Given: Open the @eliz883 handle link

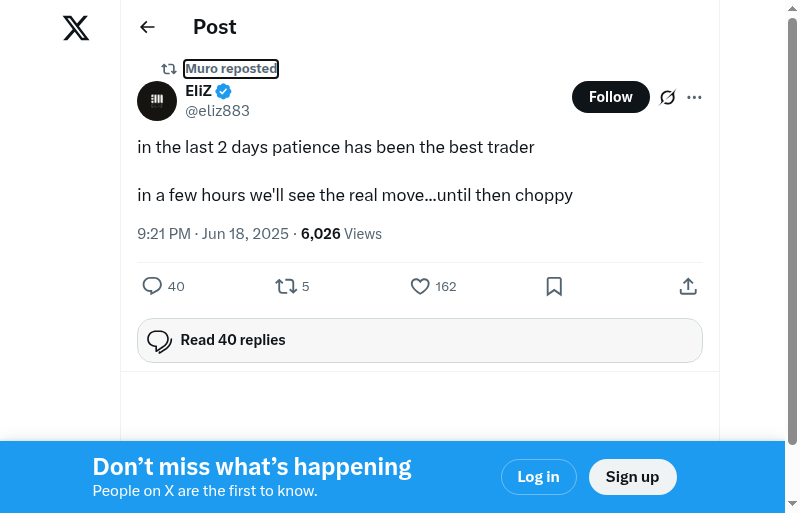Looking at the screenshot, I should 218,111.
